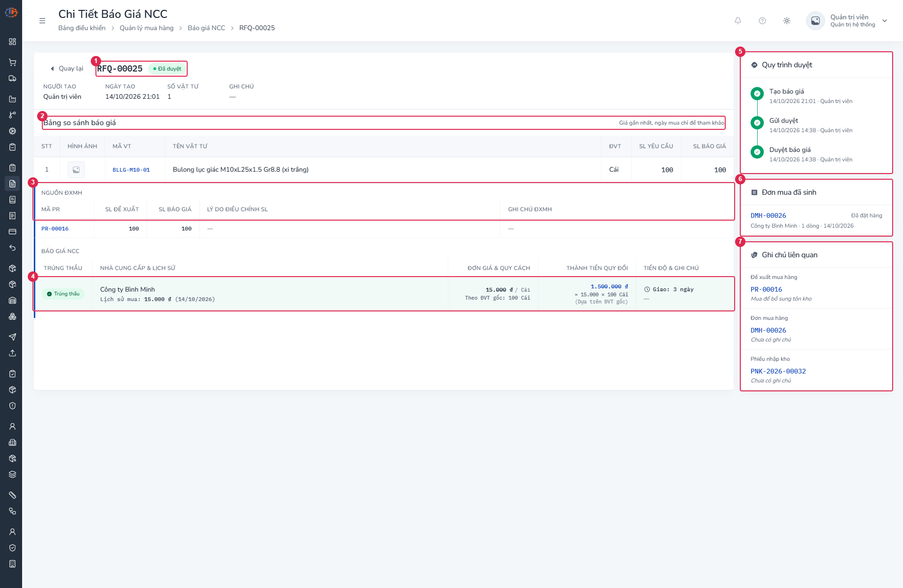Open the help question mark icon
Viewport: 903px width, 588px height.
[x=762, y=21]
